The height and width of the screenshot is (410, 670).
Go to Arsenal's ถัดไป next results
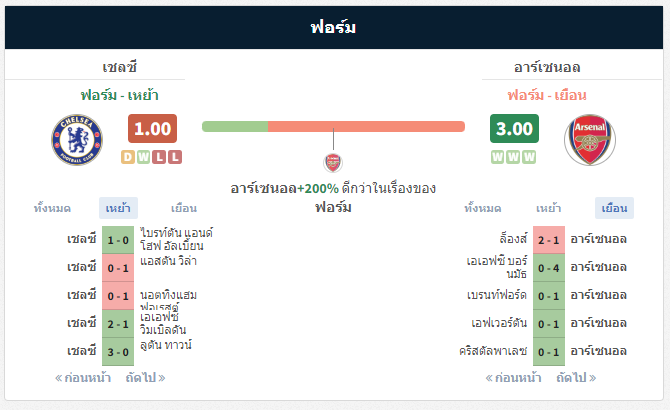pyautogui.click(x=576, y=378)
